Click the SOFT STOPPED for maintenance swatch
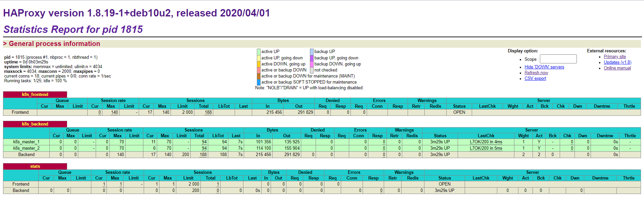Screen dimensions: 644x198 click(259, 82)
